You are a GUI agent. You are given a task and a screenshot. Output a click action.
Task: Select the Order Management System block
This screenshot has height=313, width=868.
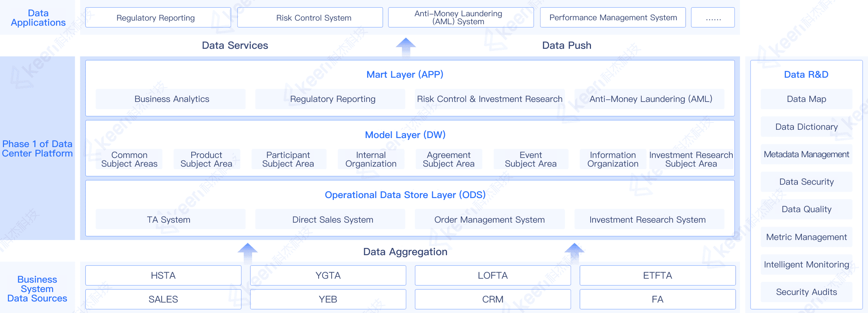click(489, 219)
